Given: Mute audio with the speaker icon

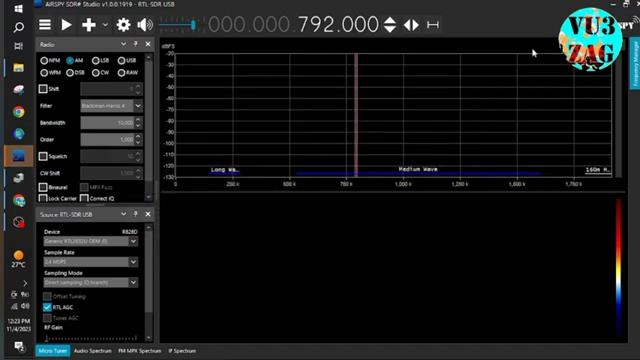Looking at the screenshot, I should point(145,25).
